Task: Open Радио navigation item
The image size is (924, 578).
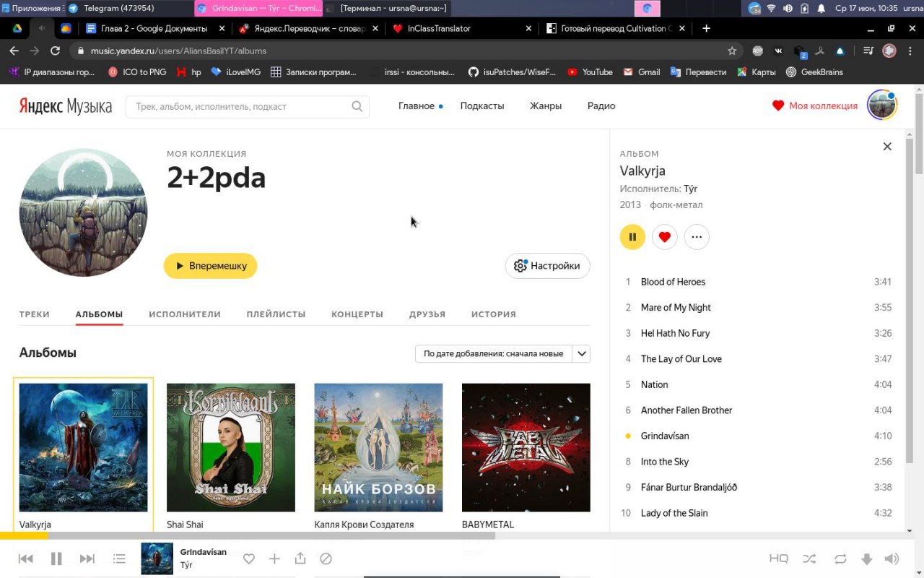Action: pos(601,105)
